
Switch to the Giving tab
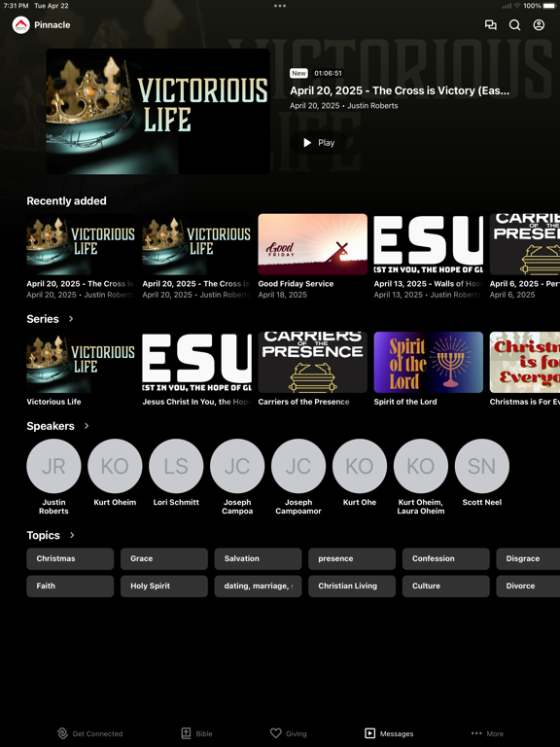[289, 733]
